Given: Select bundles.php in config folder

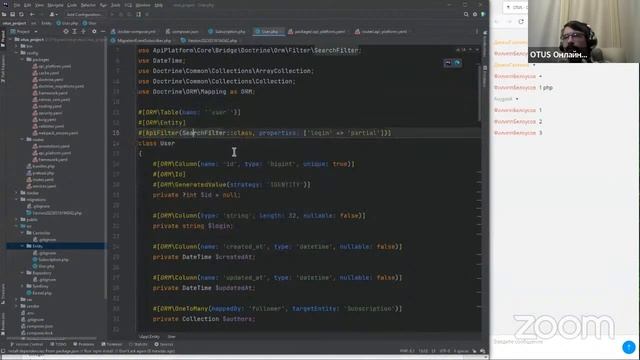Looking at the screenshot, I should coord(40,167).
